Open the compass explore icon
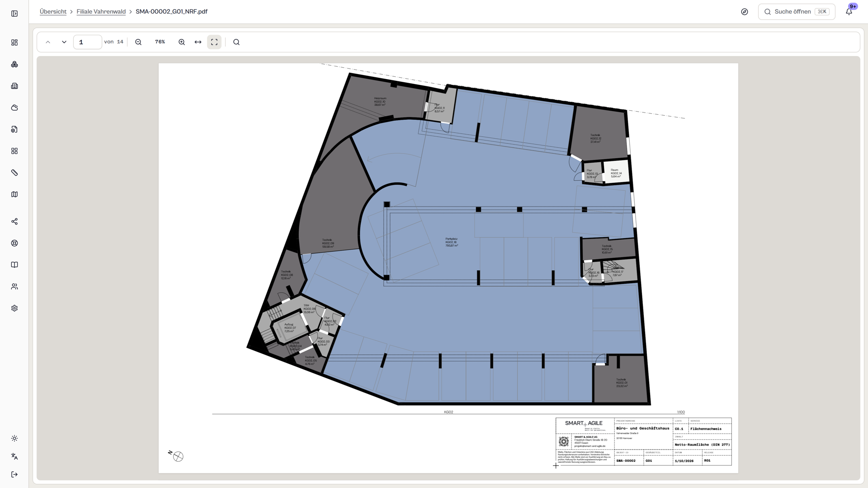The height and width of the screenshot is (488, 868). tap(745, 12)
